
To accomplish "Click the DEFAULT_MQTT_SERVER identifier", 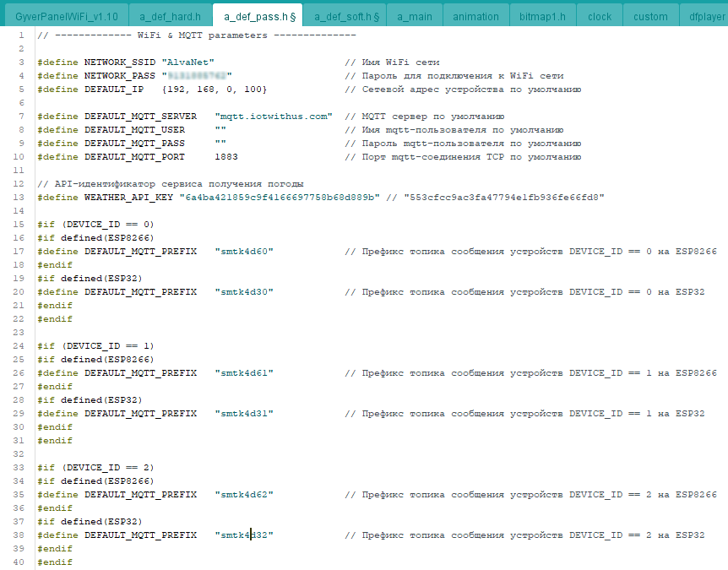I will [x=141, y=116].
